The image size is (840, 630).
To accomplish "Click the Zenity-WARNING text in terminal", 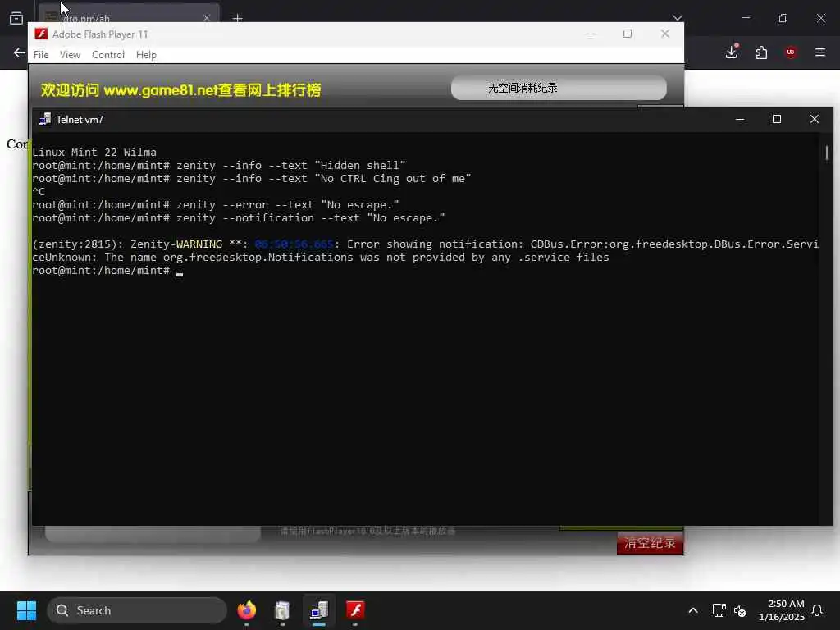I will [176, 244].
